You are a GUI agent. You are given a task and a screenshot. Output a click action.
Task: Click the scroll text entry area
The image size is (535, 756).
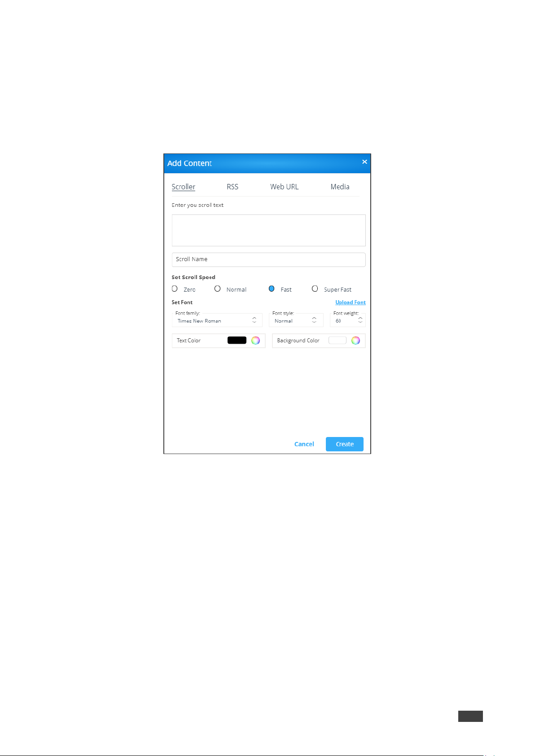pyautogui.click(x=268, y=230)
